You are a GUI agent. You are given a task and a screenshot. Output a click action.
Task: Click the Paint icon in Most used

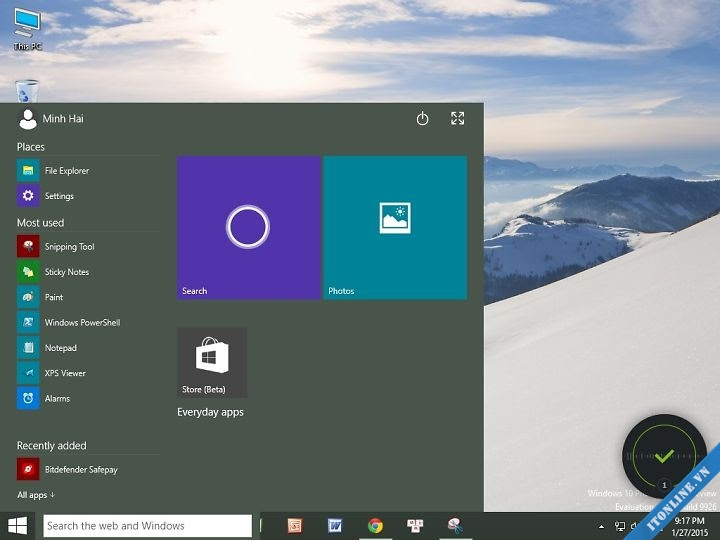28,297
